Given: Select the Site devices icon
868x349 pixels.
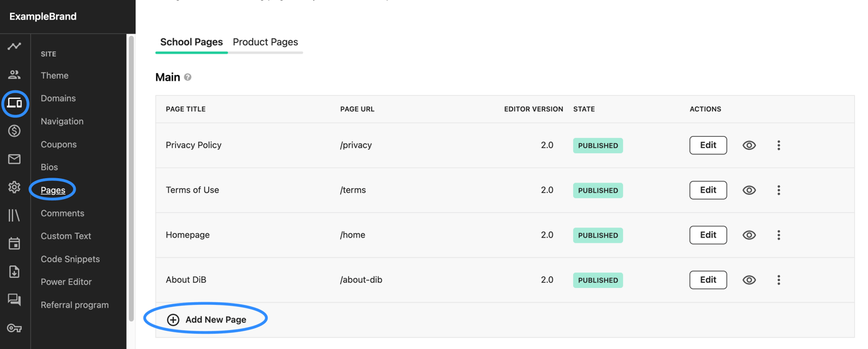Looking at the screenshot, I should point(14,103).
